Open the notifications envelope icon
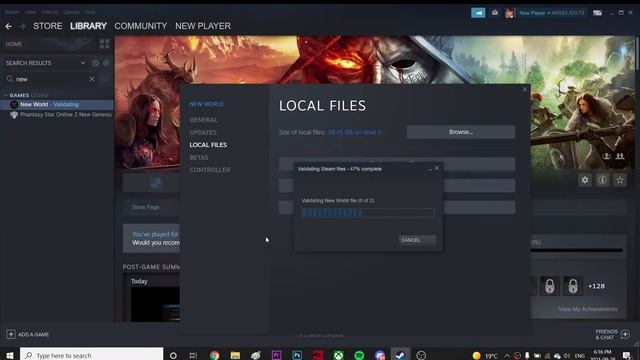The image size is (640, 360). tap(495, 13)
